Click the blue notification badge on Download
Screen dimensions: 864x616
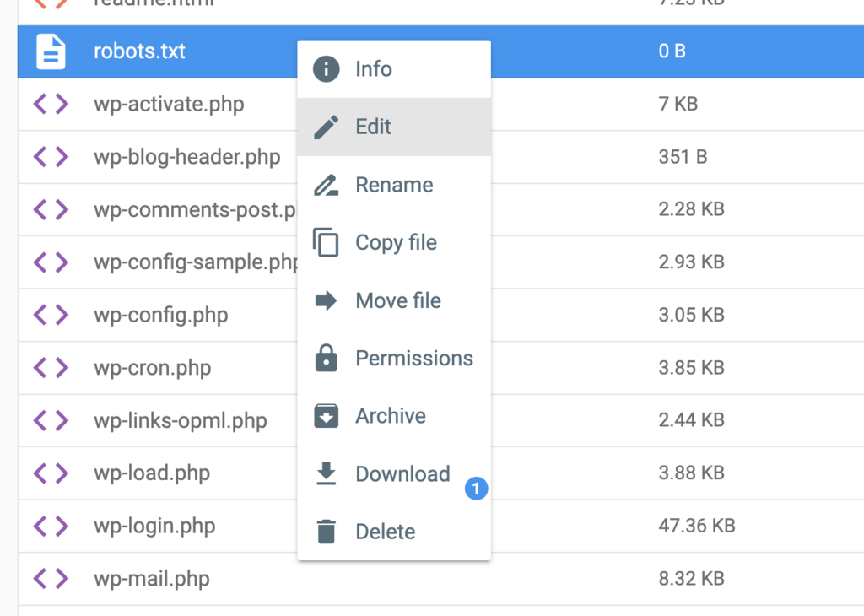click(477, 488)
